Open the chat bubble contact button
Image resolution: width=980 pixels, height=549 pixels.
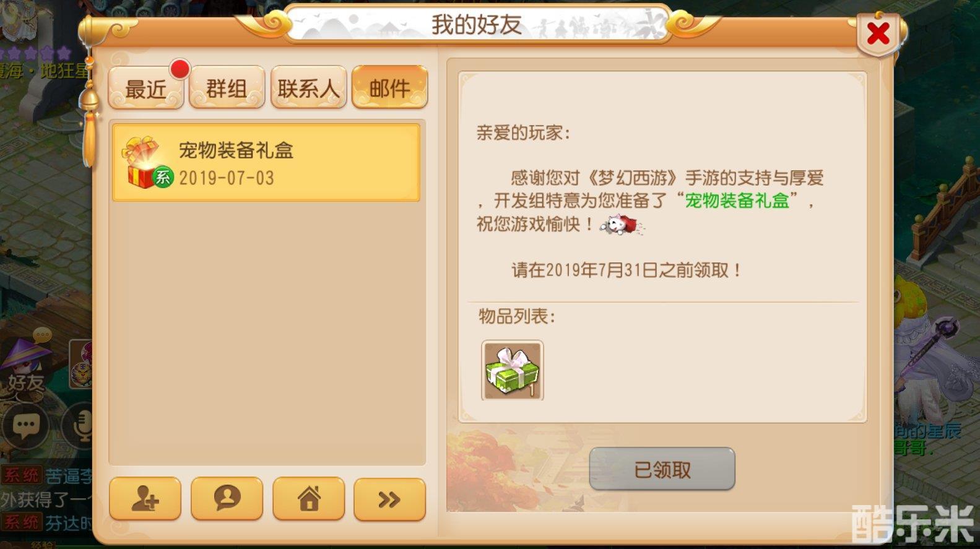pyautogui.click(x=227, y=498)
